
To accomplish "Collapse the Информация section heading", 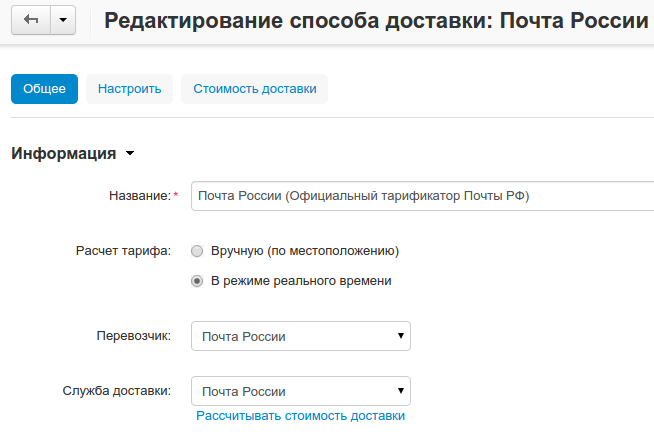I will click(x=63, y=153).
